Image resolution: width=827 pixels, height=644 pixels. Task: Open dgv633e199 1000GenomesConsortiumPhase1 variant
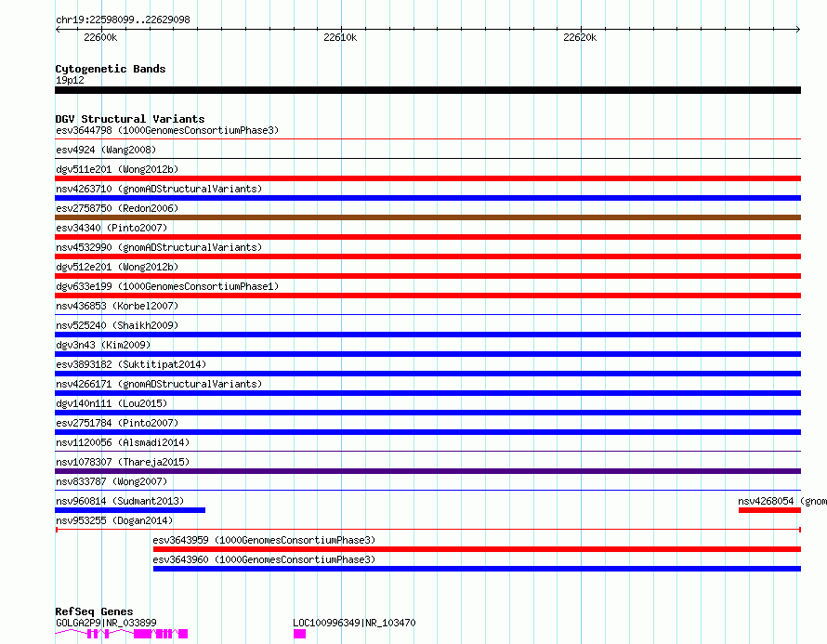[x=167, y=286]
